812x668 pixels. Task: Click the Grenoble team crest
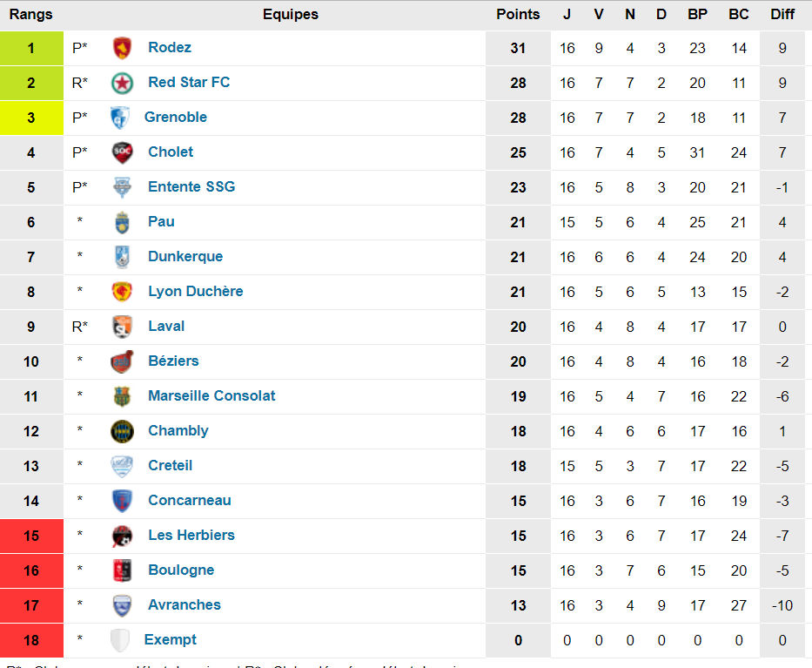point(120,118)
